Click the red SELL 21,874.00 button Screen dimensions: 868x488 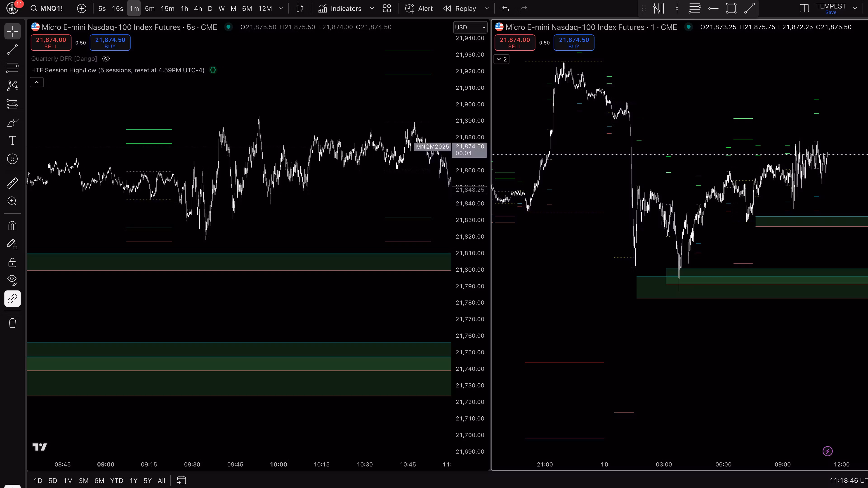point(51,42)
